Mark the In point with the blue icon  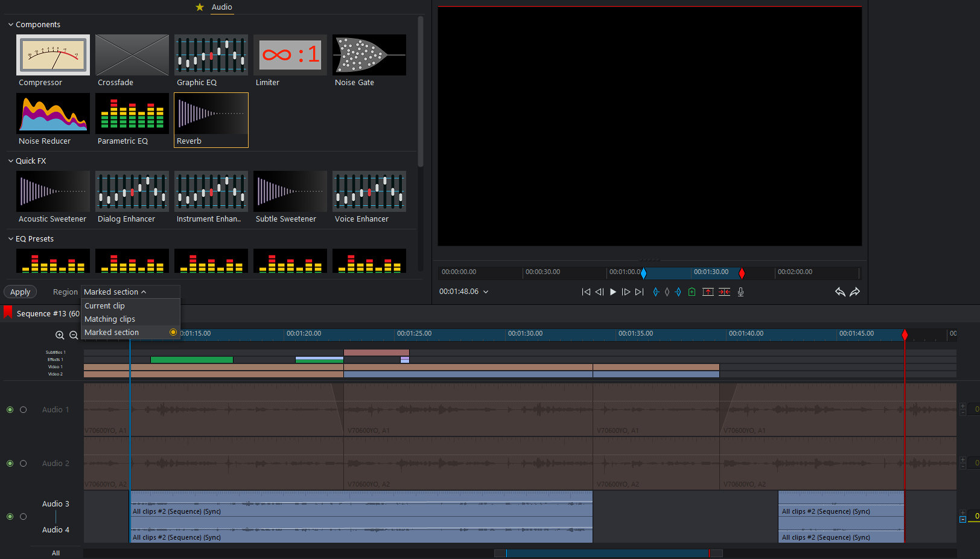point(656,292)
